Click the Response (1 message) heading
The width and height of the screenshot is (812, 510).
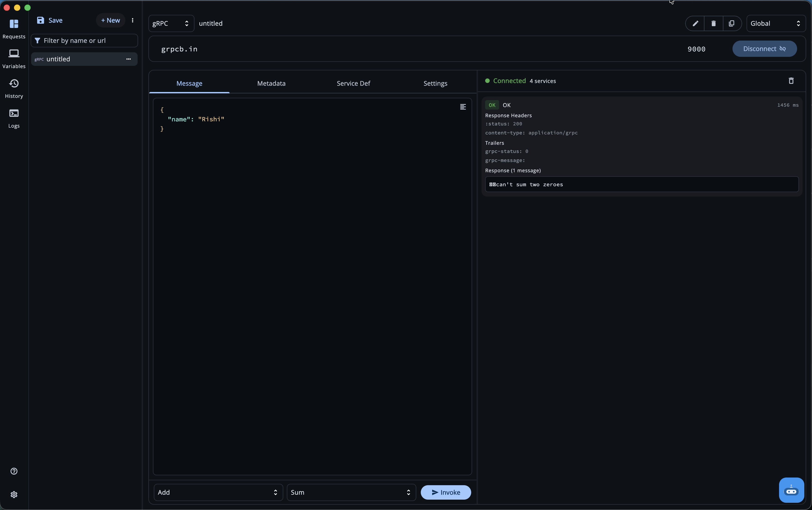[x=513, y=170]
